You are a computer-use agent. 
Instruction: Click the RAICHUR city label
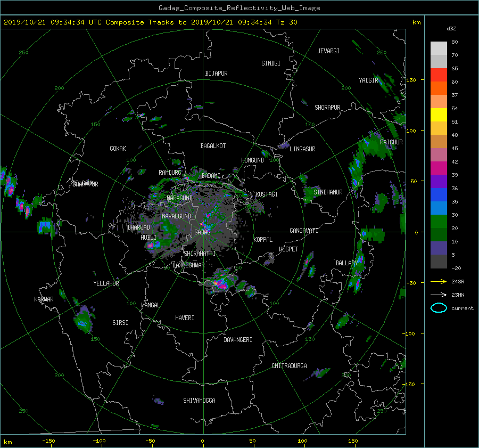point(391,142)
